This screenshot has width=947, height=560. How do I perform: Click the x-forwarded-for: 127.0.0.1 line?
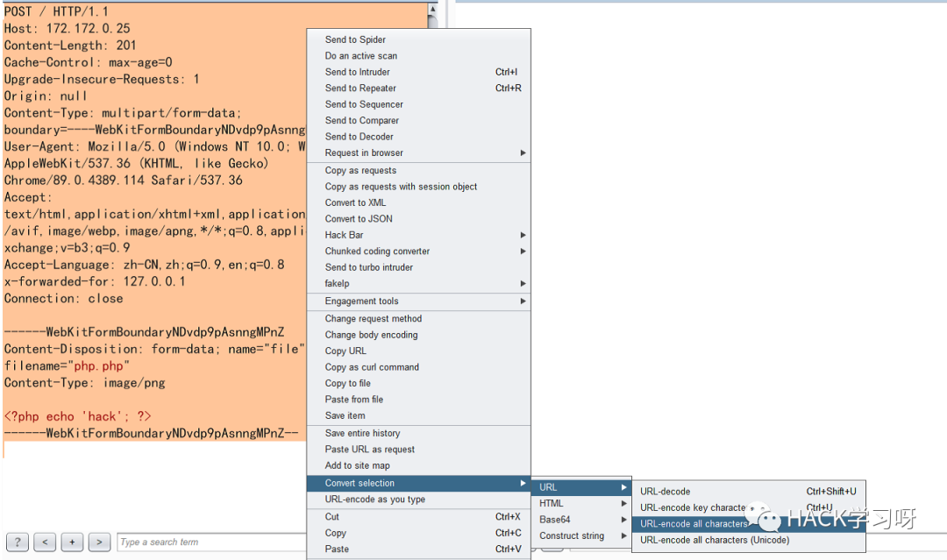(x=95, y=282)
